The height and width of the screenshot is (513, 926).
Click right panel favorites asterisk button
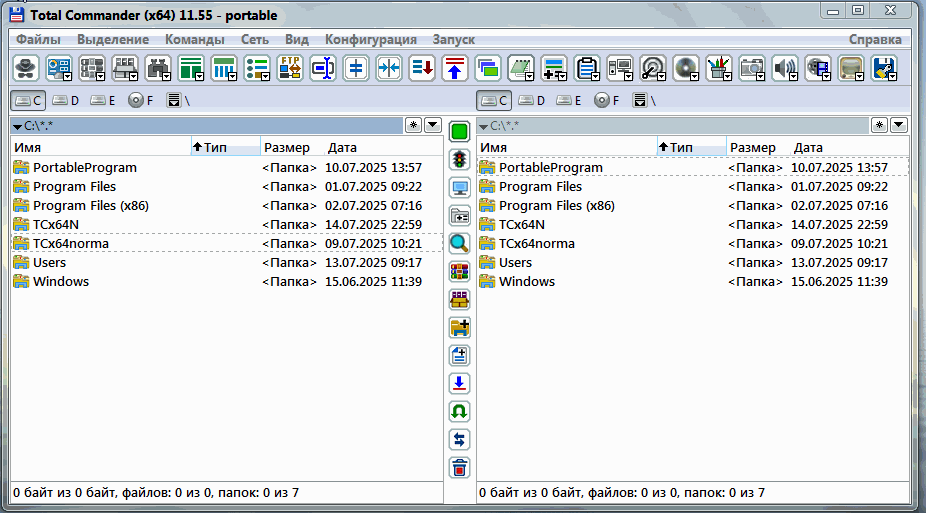[x=879, y=125]
